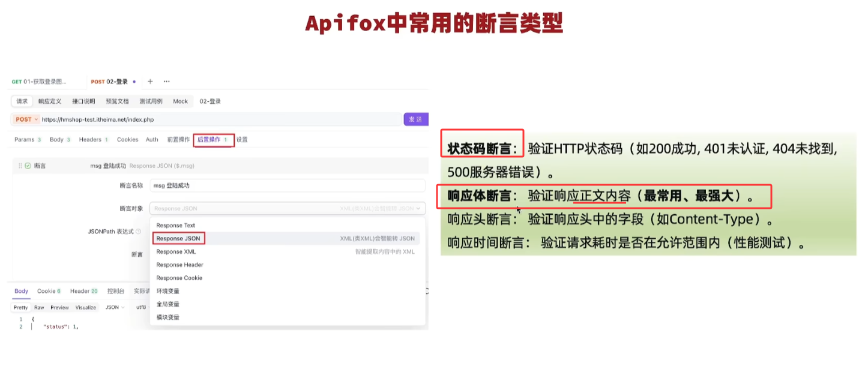The width and height of the screenshot is (868, 369).
Task: Open the Cookies request tab
Action: (x=127, y=140)
